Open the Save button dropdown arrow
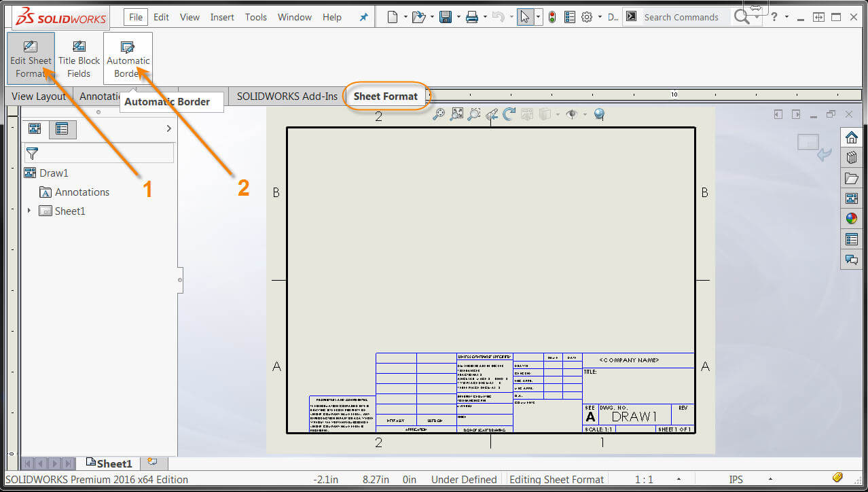868x492 pixels. (458, 16)
